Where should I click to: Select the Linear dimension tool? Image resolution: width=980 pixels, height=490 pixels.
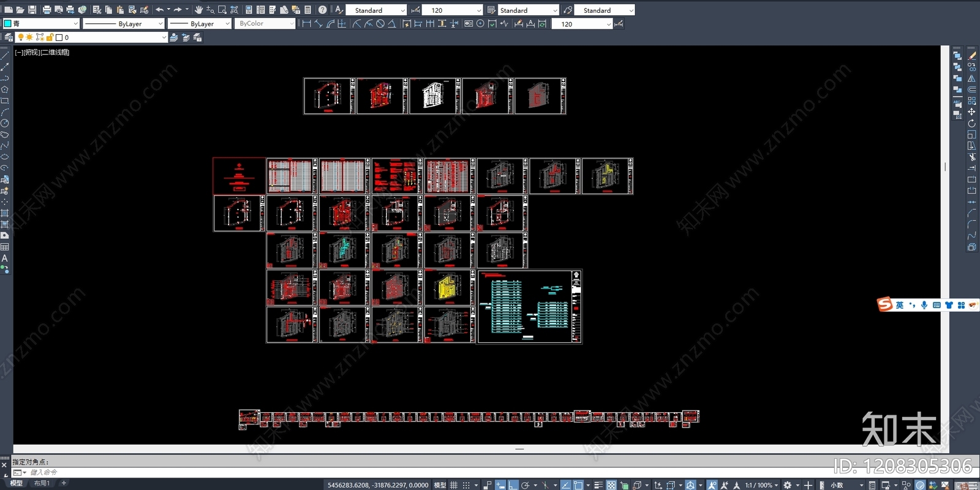pos(307,24)
